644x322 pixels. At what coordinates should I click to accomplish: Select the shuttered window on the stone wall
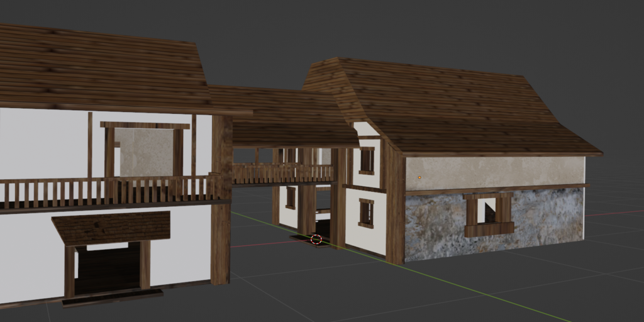pyautogui.click(x=489, y=214)
